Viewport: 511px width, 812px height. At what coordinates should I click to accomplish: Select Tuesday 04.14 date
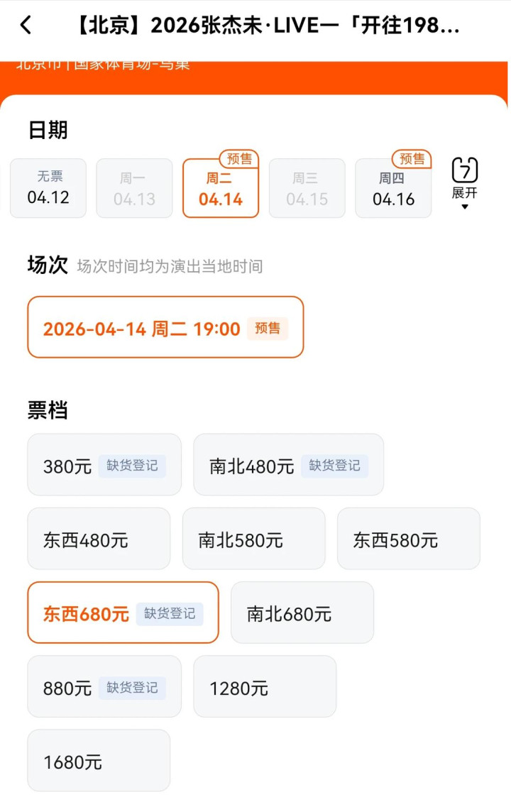point(221,189)
